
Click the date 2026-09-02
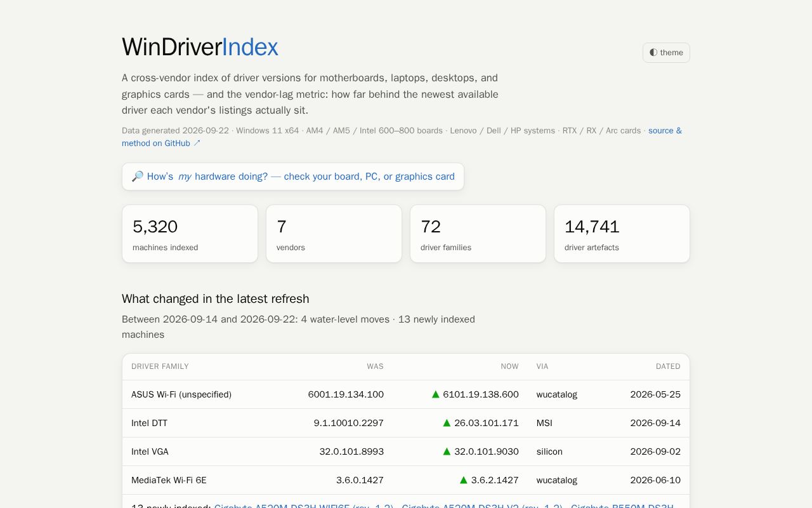click(x=655, y=451)
